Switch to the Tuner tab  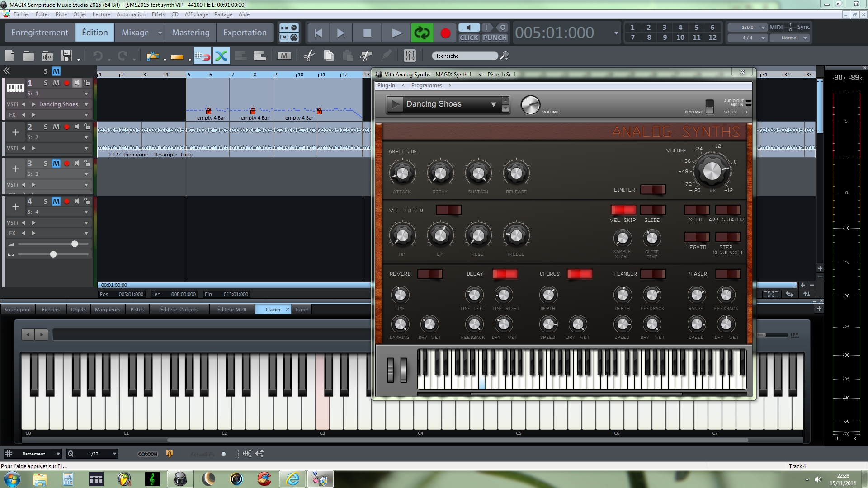(301, 309)
